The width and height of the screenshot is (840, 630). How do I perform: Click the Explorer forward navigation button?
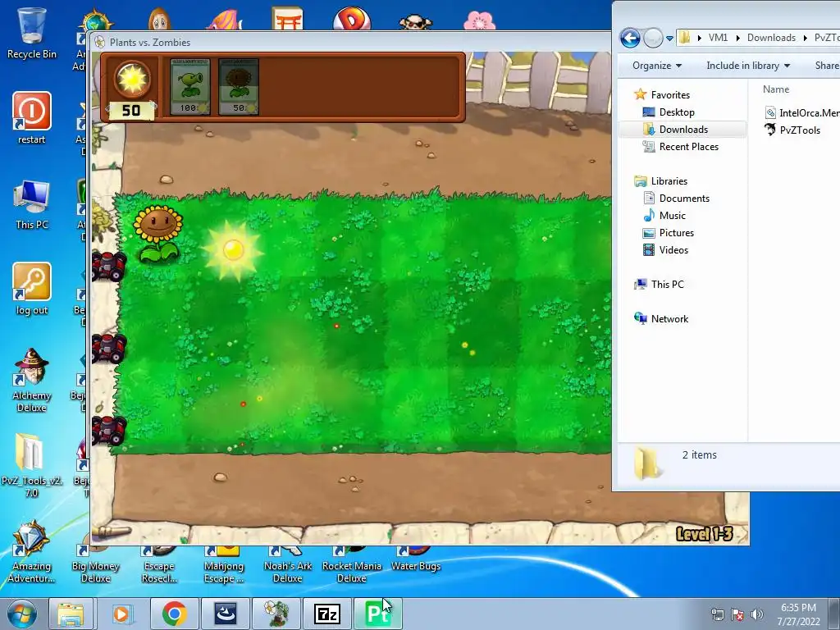click(653, 38)
